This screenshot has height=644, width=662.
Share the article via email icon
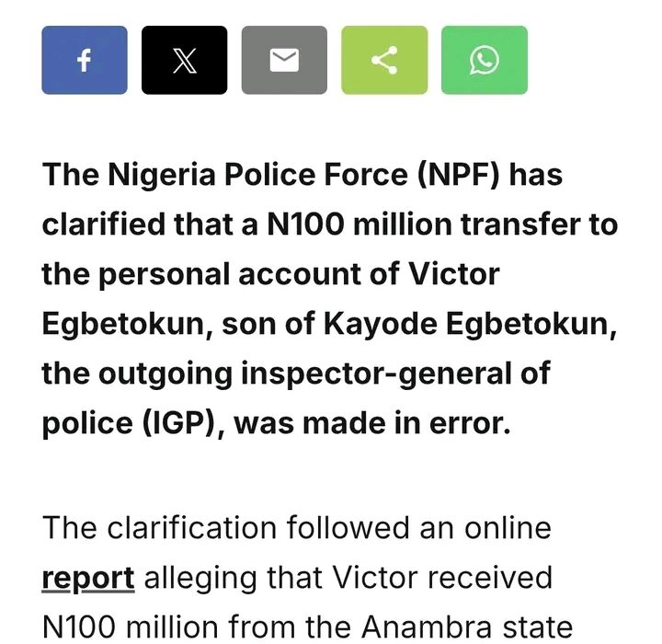(284, 60)
